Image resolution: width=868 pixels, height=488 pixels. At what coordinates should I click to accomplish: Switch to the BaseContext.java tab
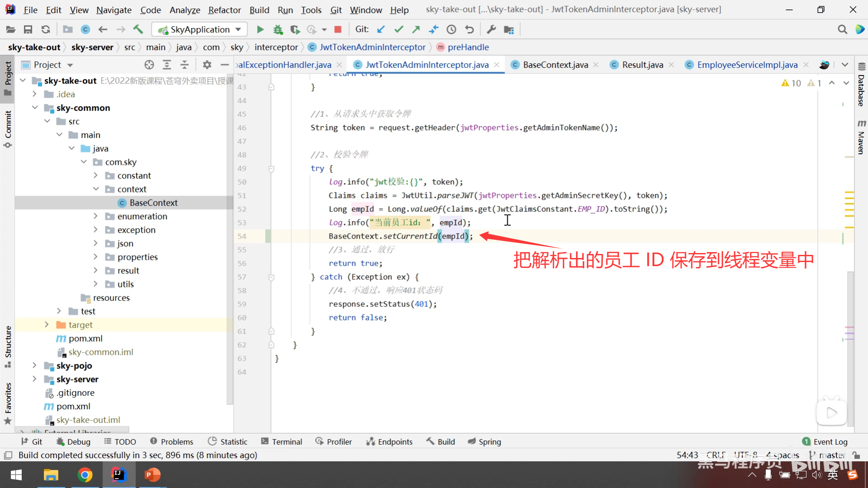click(555, 65)
